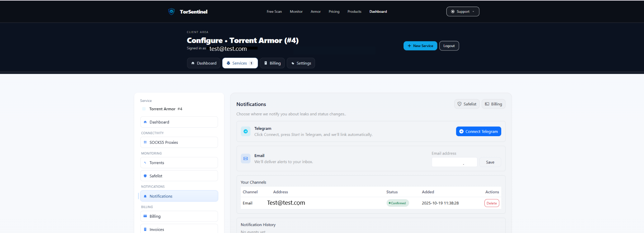Click the SOCKS5 Proxies hash icon
The height and width of the screenshot is (233, 644).
(145, 142)
